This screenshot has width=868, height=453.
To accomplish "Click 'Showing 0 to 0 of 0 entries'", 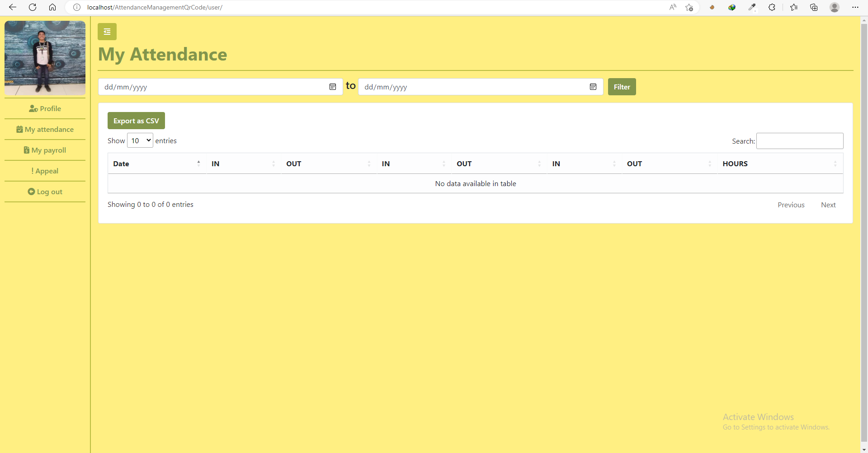I will [x=151, y=204].
